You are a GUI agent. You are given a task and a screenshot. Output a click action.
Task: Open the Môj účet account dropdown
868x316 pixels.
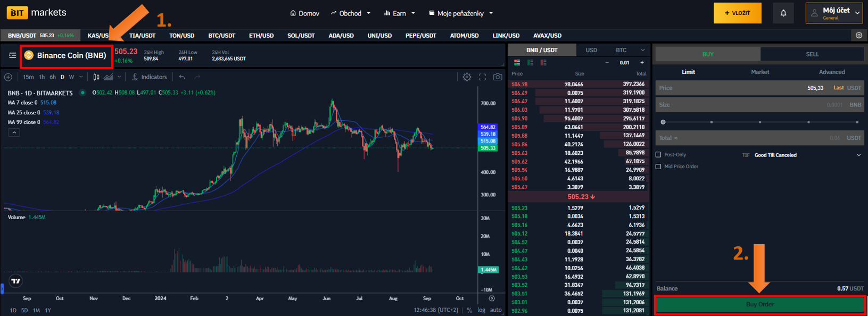tap(833, 13)
